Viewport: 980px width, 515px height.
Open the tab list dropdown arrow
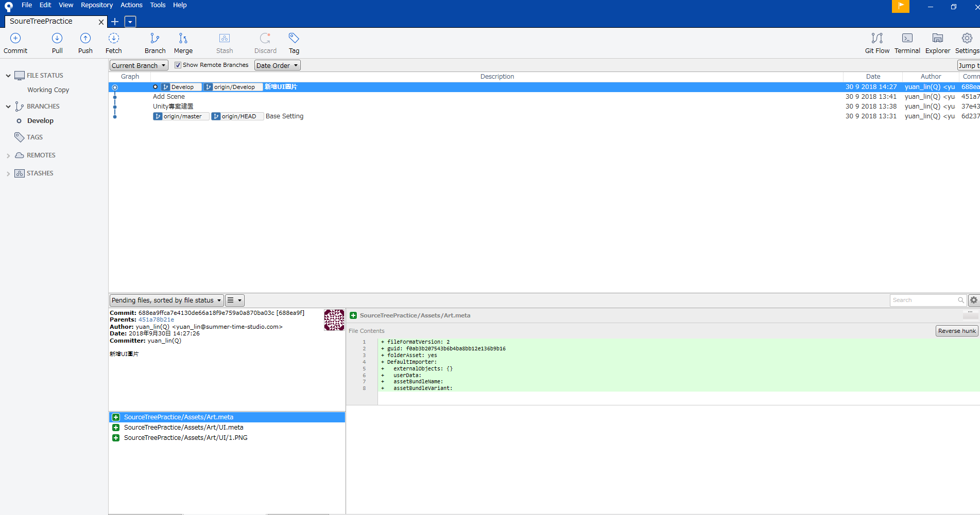130,22
